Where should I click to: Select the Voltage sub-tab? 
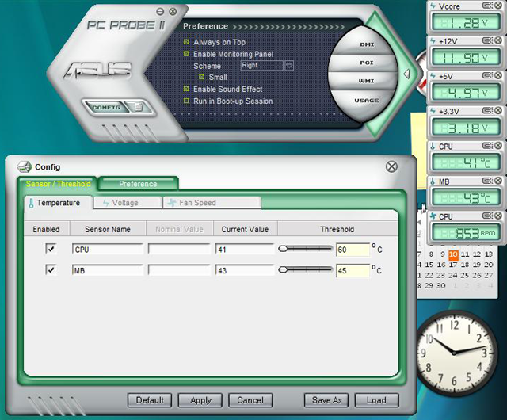click(x=128, y=203)
